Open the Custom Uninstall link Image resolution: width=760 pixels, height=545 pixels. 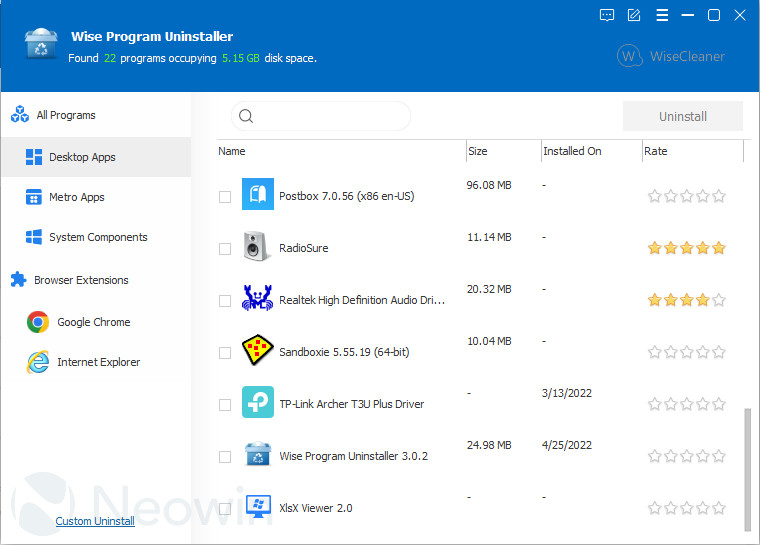point(95,521)
